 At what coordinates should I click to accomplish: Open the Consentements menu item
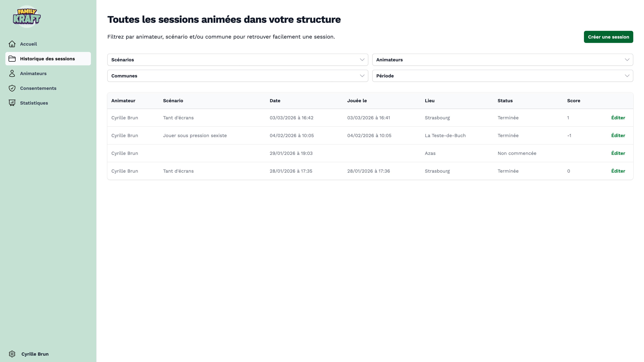pos(38,88)
